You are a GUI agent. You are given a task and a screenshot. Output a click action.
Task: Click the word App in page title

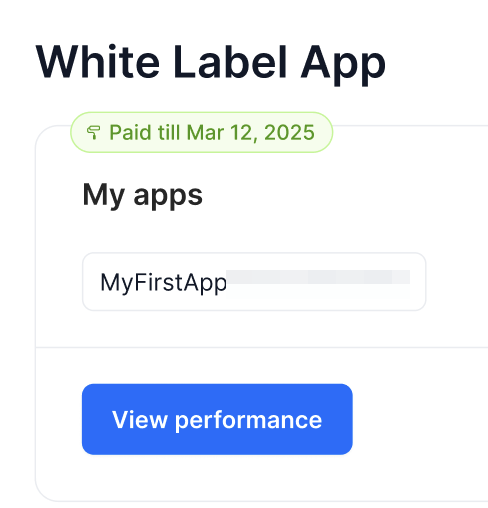coord(343,65)
